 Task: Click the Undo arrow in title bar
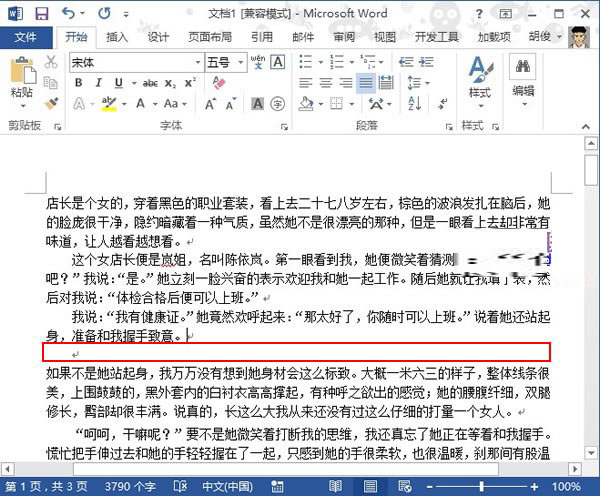tap(67, 14)
